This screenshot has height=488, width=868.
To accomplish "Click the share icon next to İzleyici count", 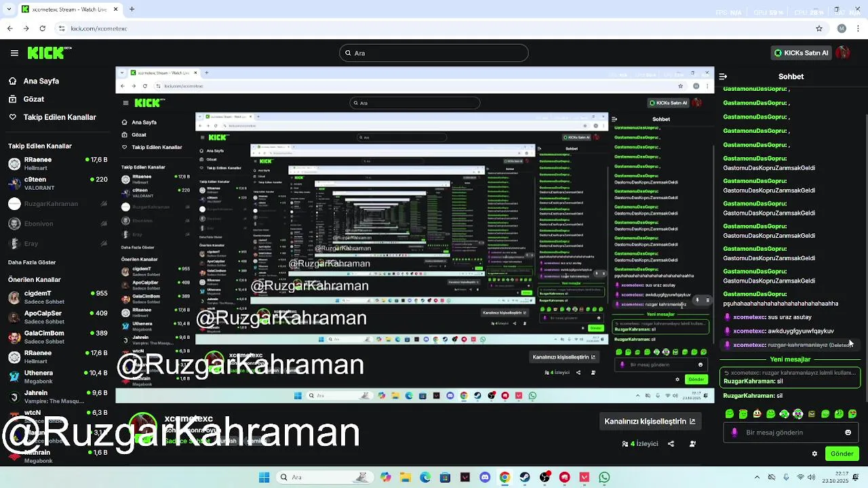I will pyautogui.click(x=671, y=444).
